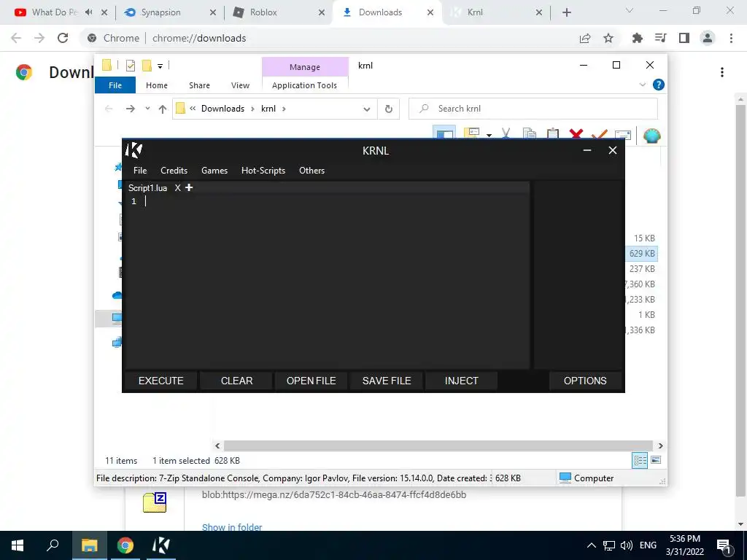Open Customize Quick Access Toolbar dropdown
The image size is (747, 560).
click(160, 66)
